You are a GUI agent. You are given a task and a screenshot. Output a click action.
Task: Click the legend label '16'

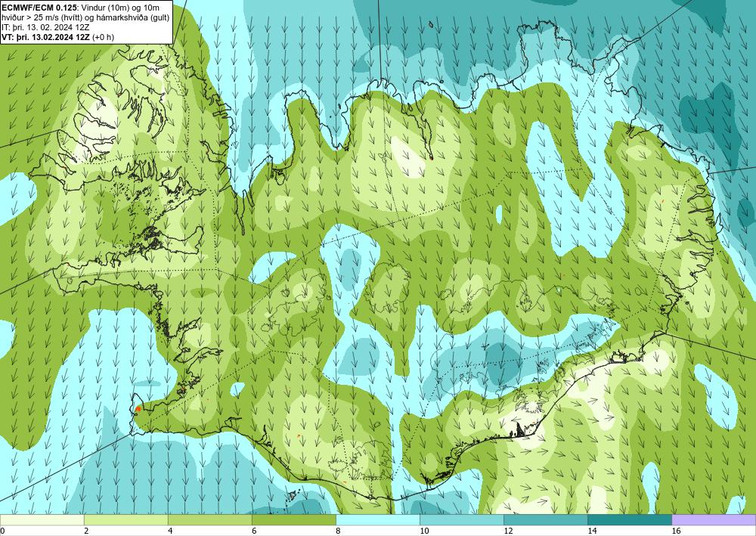[x=677, y=531]
